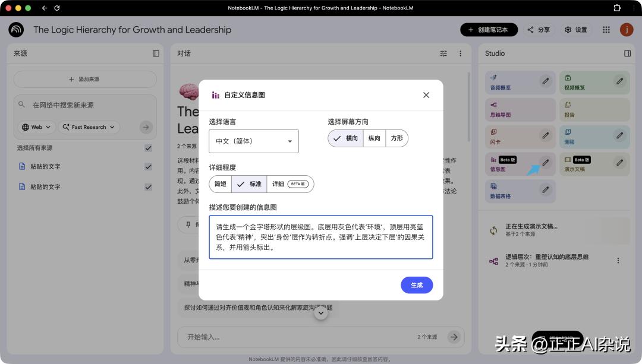642x364 pixels.
Task: Expand the Fast Research dropdown
Action: pyautogui.click(x=90, y=127)
